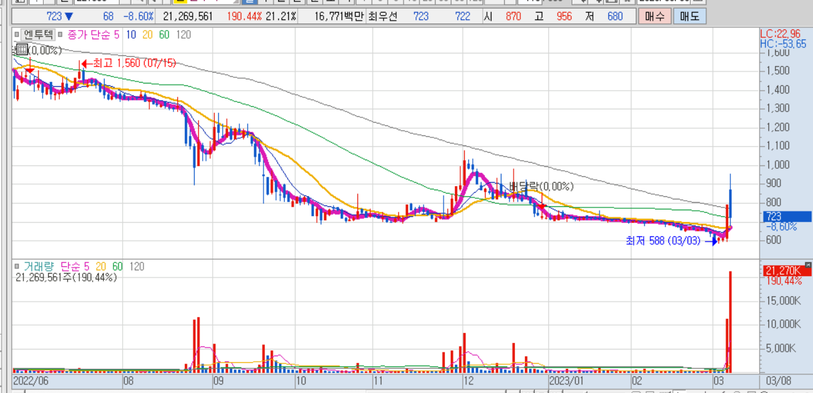Toggle the small square before 종가 단순
This screenshot has height=393, width=813.
click(x=60, y=35)
